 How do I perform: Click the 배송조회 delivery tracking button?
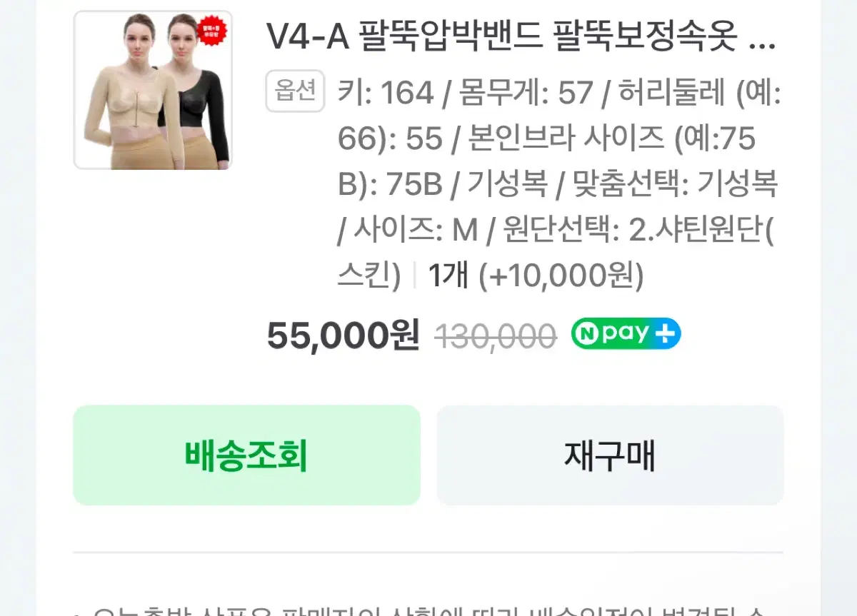point(246,455)
